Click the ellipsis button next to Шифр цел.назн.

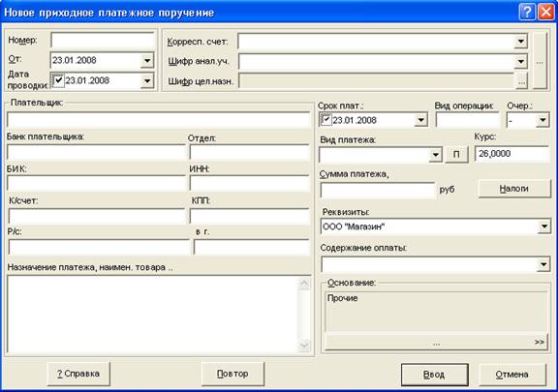tap(521, 81)
